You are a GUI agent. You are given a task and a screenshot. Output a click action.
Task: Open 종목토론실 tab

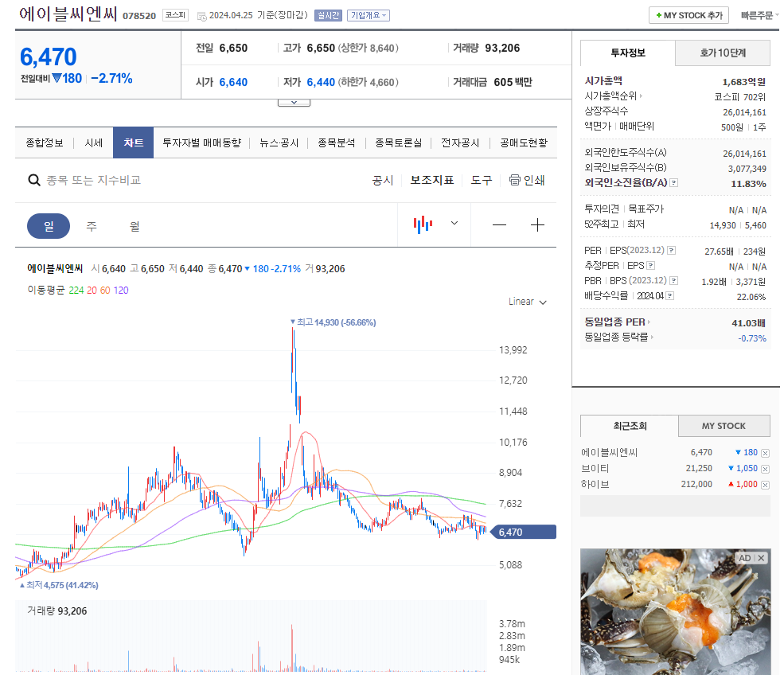(399, 143)
